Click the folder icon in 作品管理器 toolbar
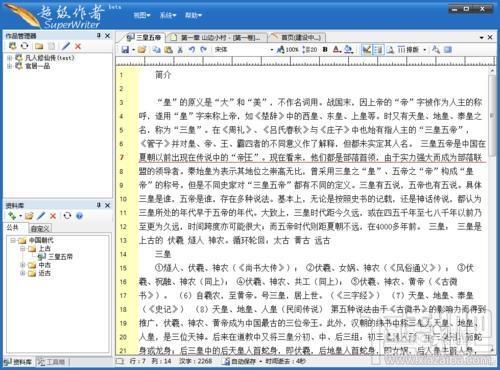Screen dimensions: 500x370 coord(39,46)
